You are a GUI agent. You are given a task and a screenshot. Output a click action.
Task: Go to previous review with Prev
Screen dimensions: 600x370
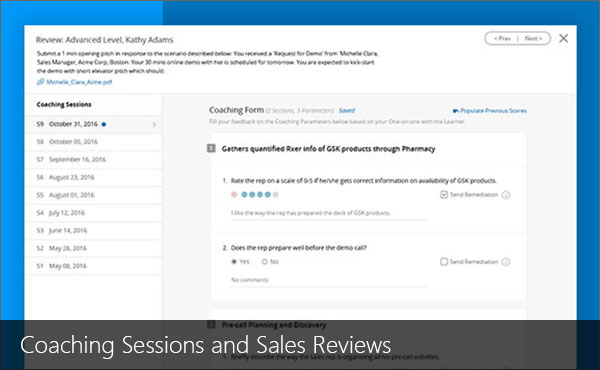[x=502, y=38]
